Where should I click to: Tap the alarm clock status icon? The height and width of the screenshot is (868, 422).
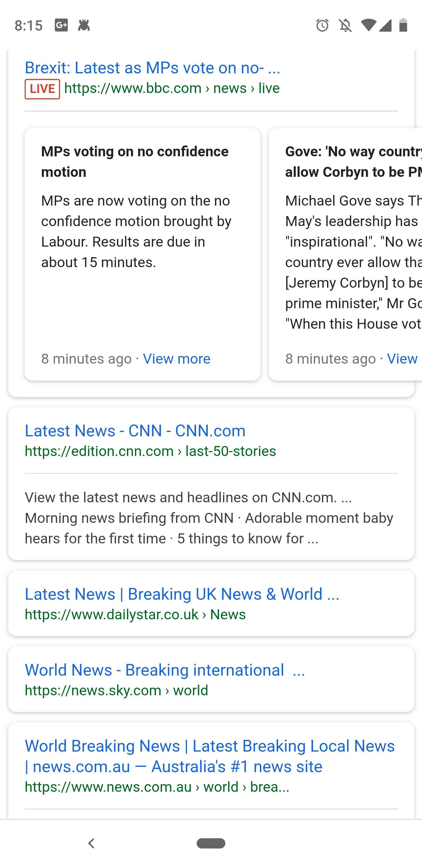coord(322,25)
